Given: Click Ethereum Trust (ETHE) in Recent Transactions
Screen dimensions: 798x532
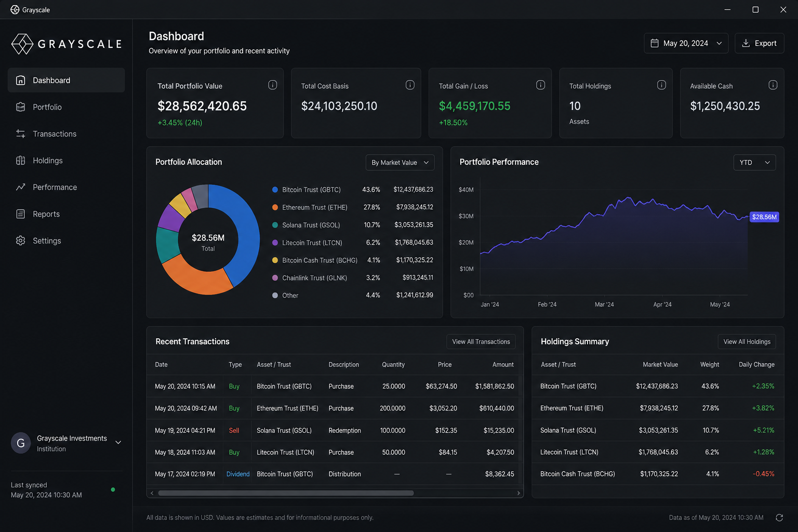Looking at the screenshot, I should (287, 408).
